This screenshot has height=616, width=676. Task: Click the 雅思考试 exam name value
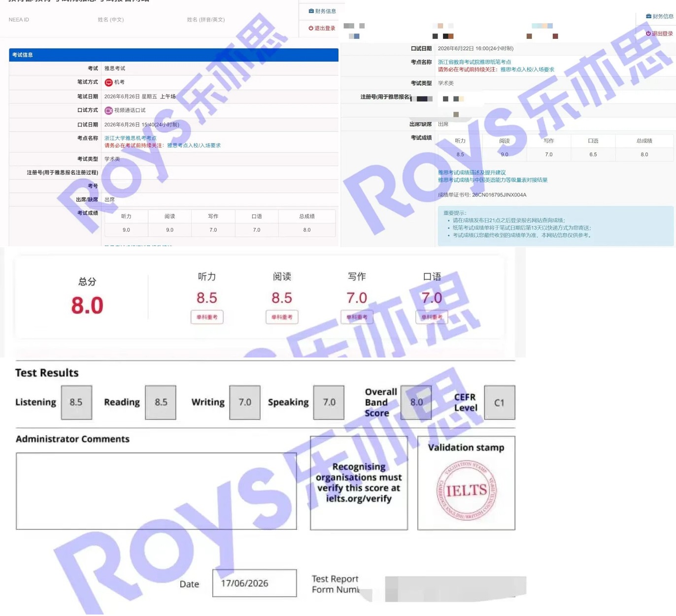115,68
